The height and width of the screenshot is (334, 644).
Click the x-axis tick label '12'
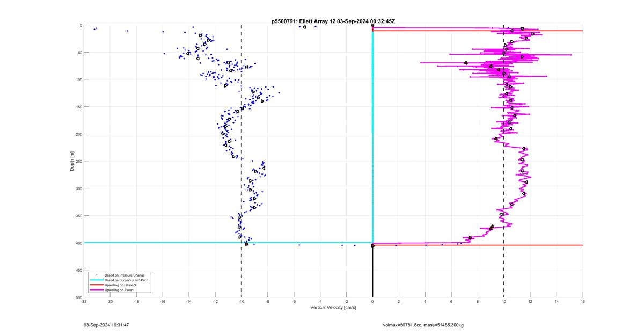click(x=530, y=302)
